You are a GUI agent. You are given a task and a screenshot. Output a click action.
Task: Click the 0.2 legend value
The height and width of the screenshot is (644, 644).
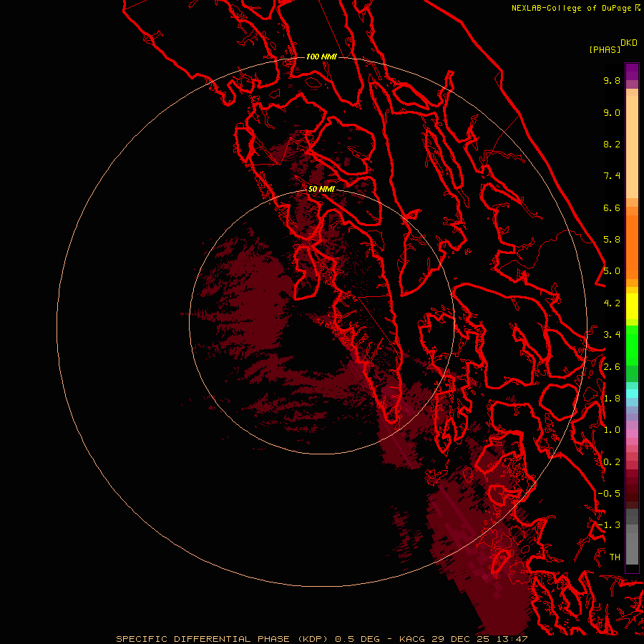pos(612,462)
